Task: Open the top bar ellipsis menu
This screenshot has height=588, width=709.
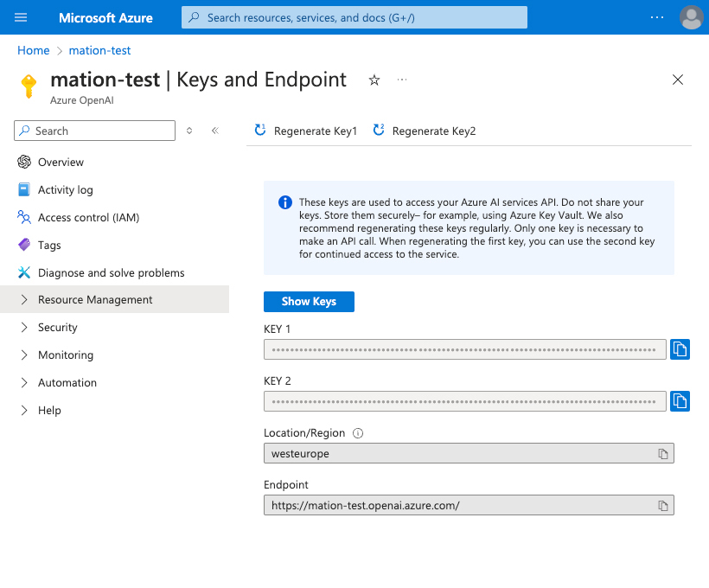Action: [x=656, y=17]
